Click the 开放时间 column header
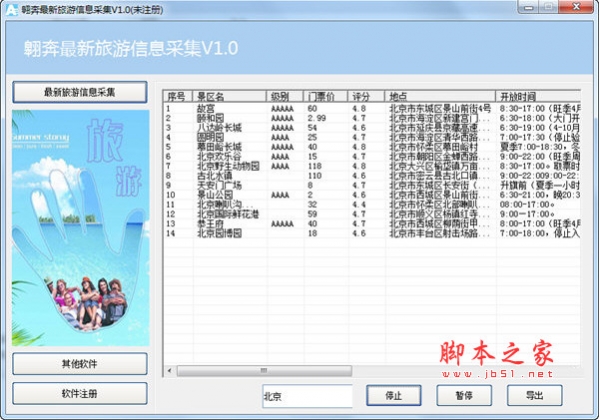The image size is (600, 420). pyautogui.click(x=538, y=96)
